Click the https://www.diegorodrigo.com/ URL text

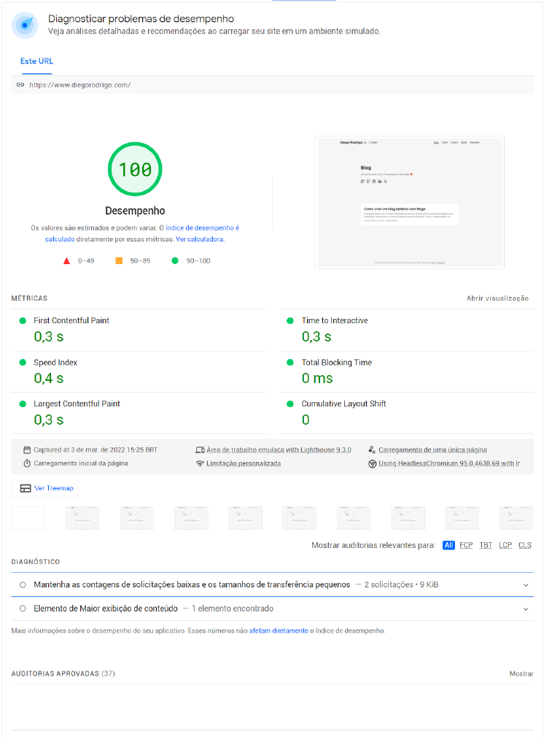80,85
